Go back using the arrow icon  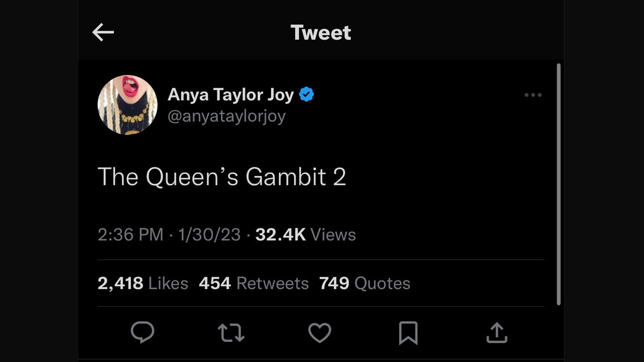(x=103, y=32)
